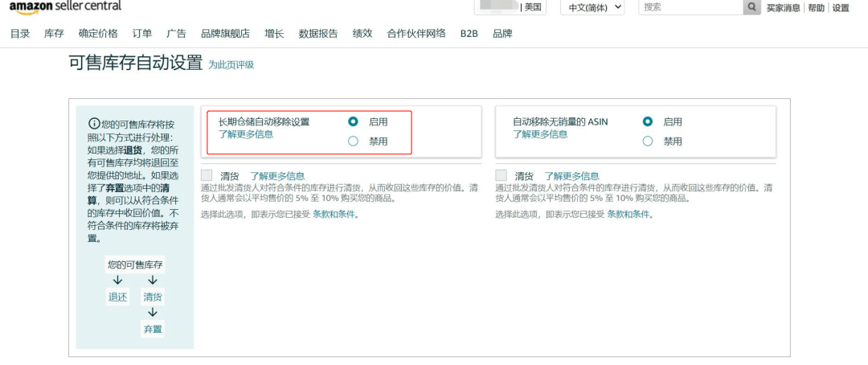Select 启用 for 自动移除无销量的 ASIN
Screen dimensions: 868x365
(x=648, y=121)
